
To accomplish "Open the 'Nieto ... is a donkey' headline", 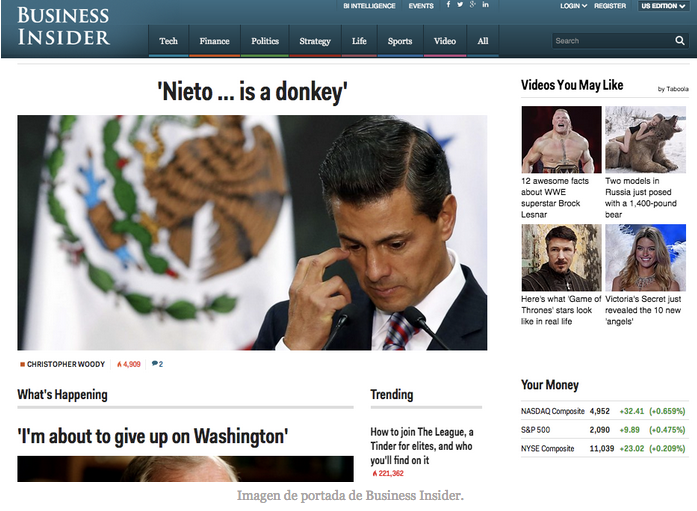I will pyautogui.click(x=252, y=92).
